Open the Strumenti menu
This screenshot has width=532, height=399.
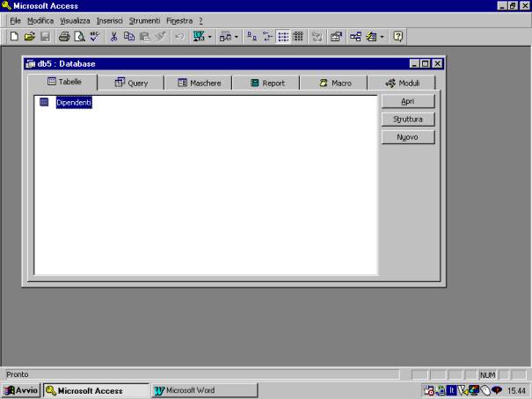pyautogui.click(x=144, y=21)
